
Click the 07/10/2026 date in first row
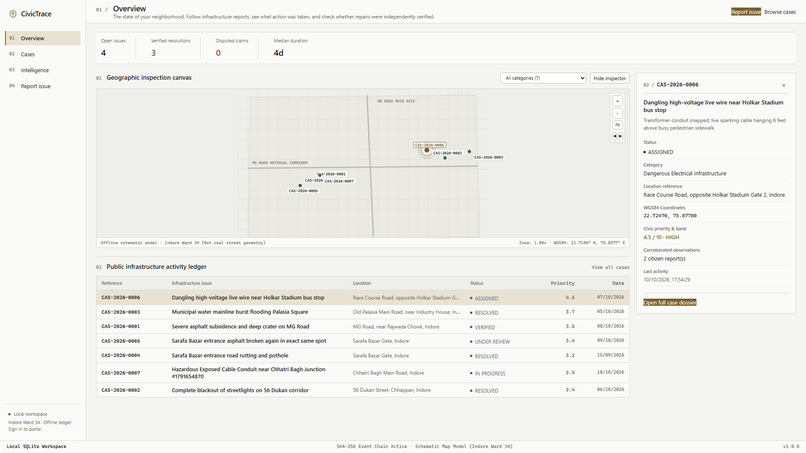click(x=610, y=297)
